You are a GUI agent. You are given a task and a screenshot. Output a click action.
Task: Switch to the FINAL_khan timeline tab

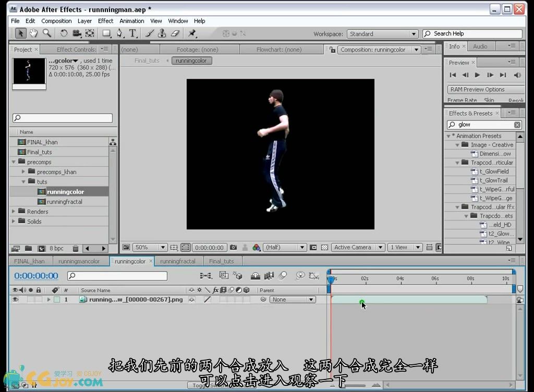click(29, 261)
